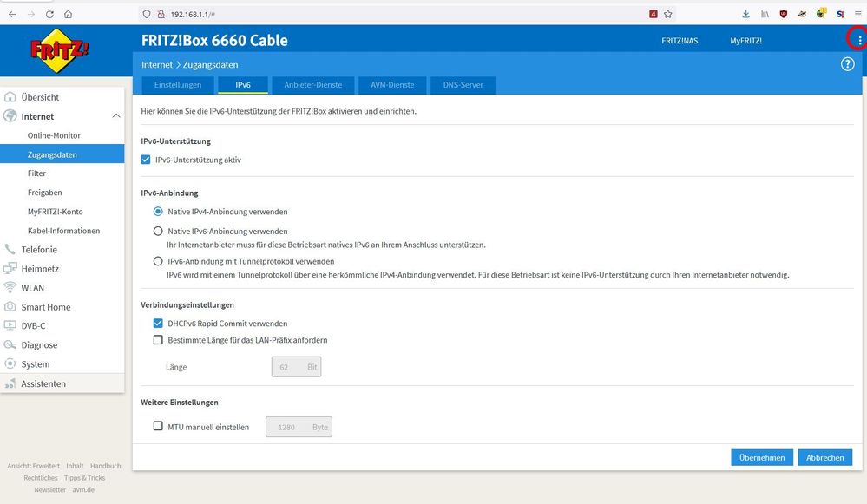Enable MTU manuell einstellen
Screen dimensions: 867x504
click(x=158, y=426)
